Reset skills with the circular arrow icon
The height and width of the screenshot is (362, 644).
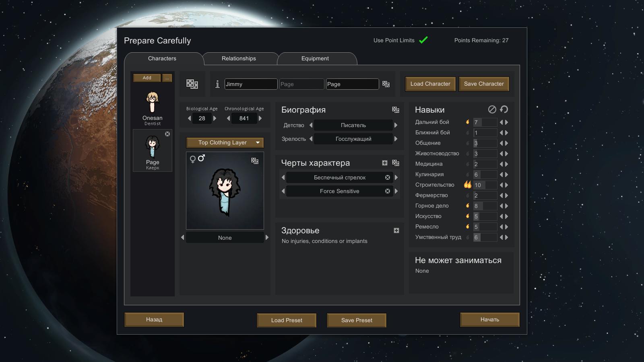click(504, 109)
